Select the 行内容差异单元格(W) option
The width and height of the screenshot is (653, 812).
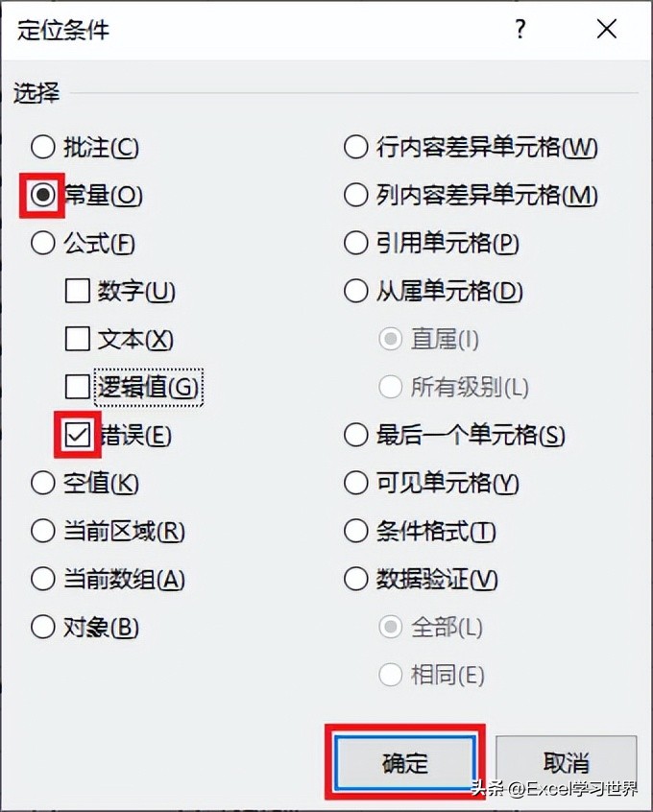[x=355, y=147]
